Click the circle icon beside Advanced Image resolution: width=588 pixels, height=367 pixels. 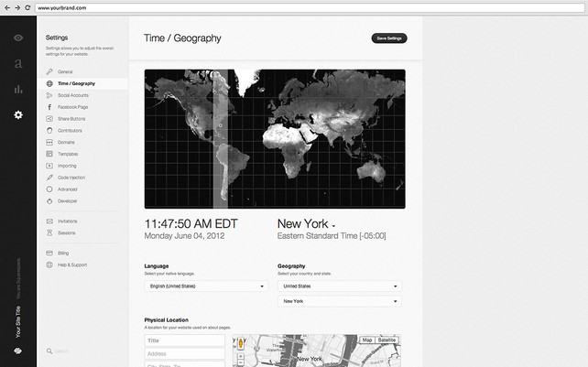49,189
